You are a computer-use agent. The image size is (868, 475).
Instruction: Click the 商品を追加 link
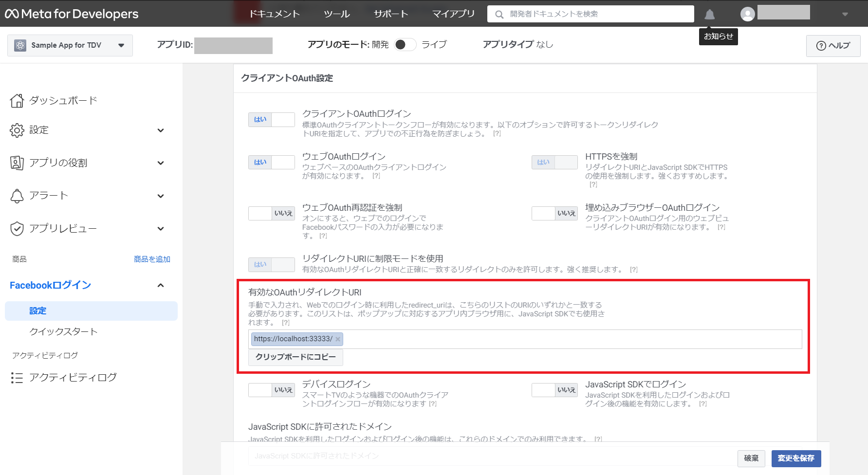(152, 259)
